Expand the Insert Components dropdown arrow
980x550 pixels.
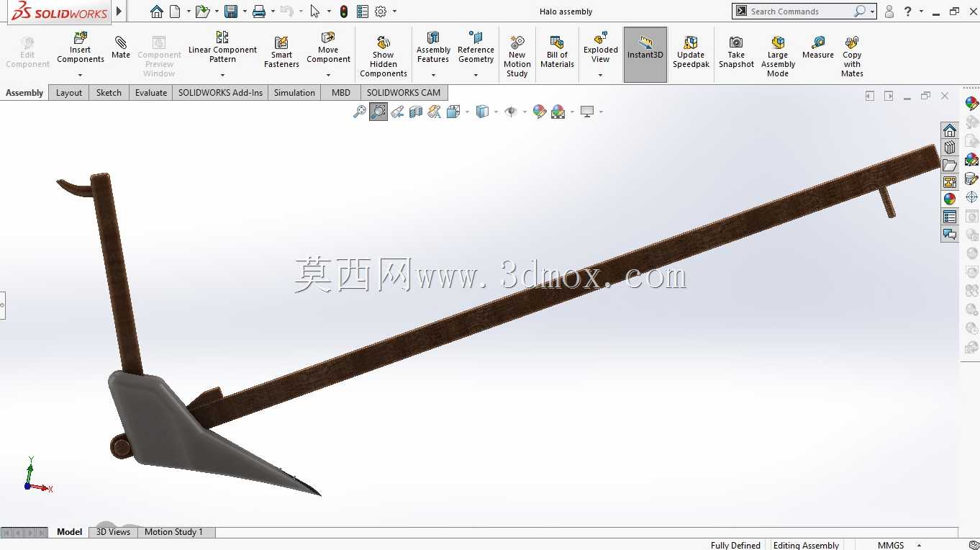[x=81, y=75]
